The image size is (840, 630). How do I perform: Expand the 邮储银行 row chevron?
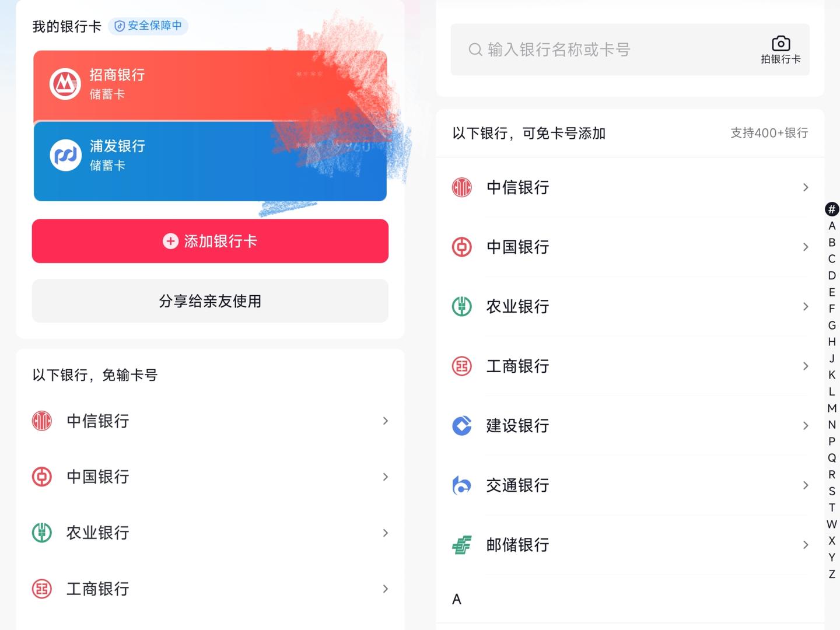806,545
